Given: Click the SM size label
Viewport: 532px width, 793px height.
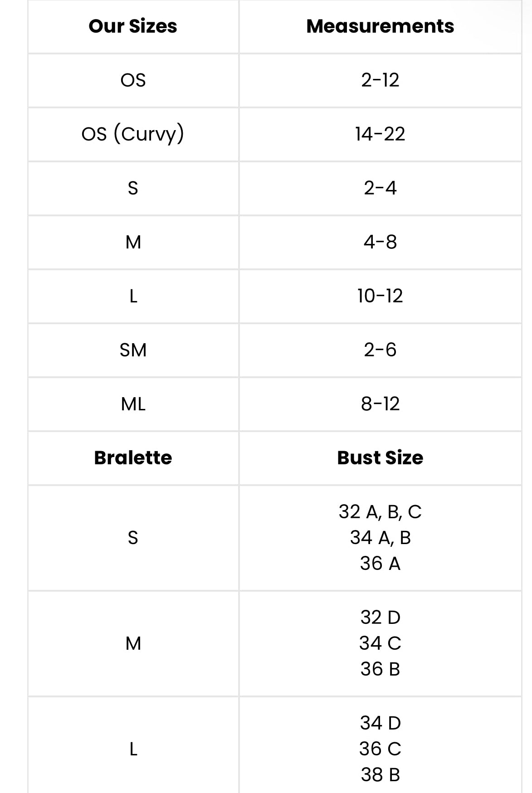Looking at the screenshot, I should pos(133,350).
